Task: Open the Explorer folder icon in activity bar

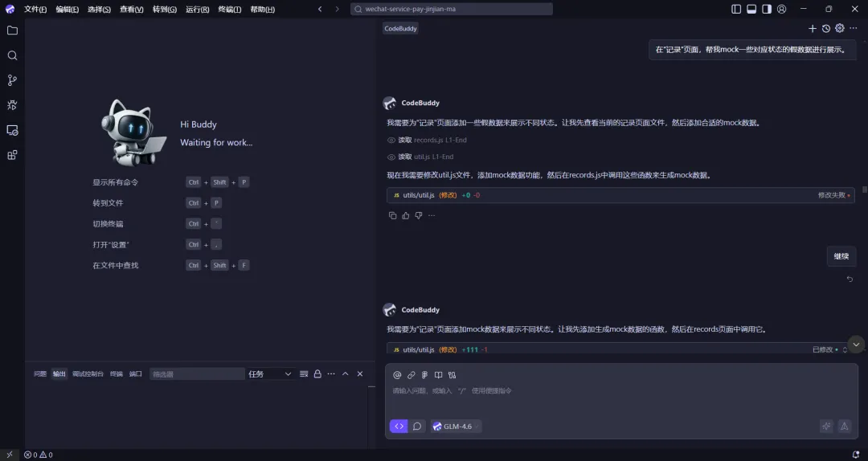Action: pyautogui.click(x=12, y=31)
